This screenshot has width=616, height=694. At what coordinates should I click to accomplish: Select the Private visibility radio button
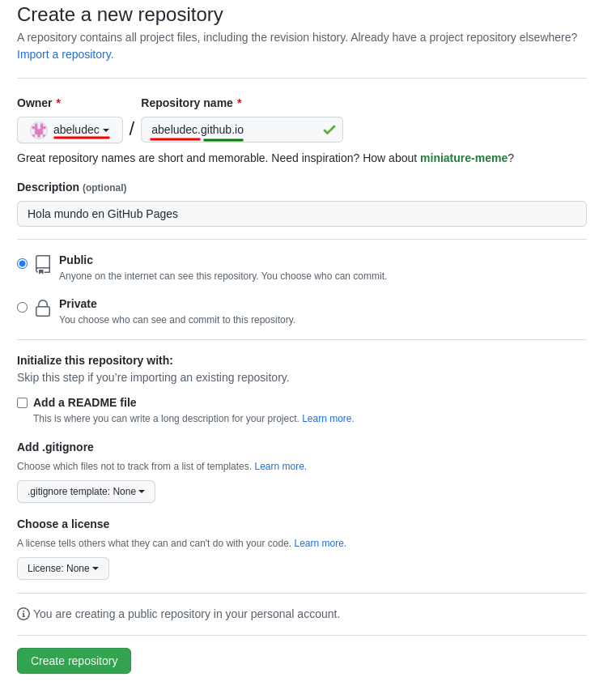22,307
